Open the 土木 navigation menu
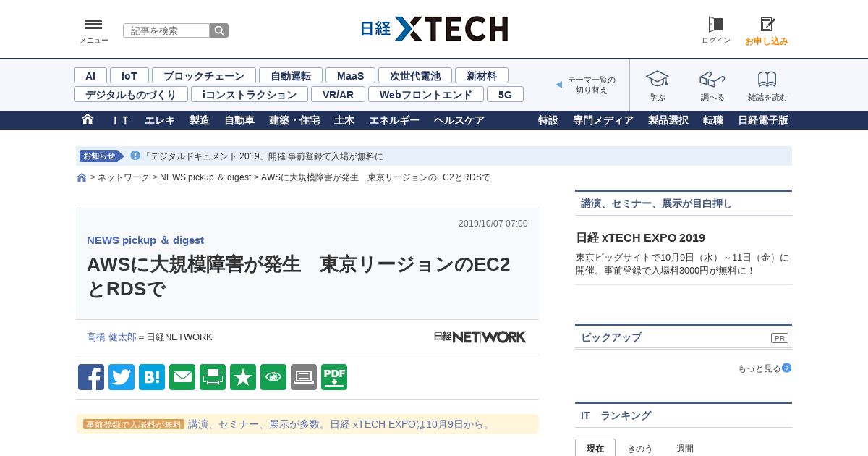Image resolution: width=868 pixels, height=456 pixels. pyautogui.click(x=344, y=120)
